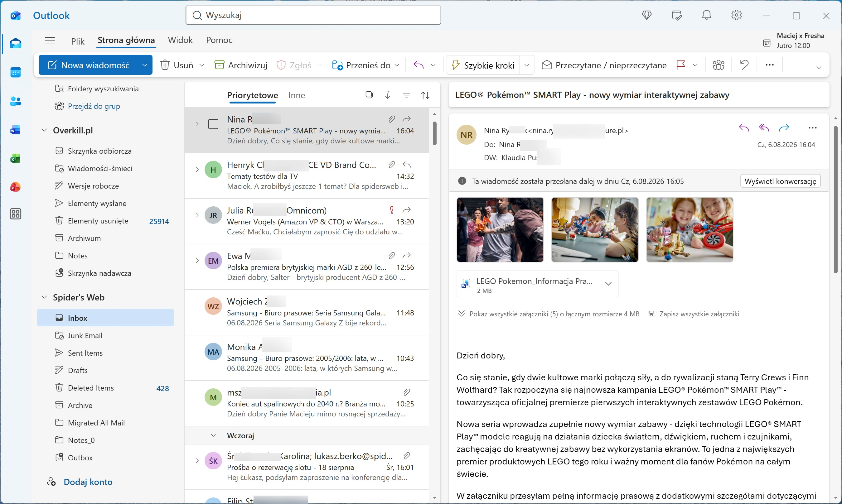
Task: Click the select-all messages icon in list header
Action: pyautogui.click(x=369, y=95)
